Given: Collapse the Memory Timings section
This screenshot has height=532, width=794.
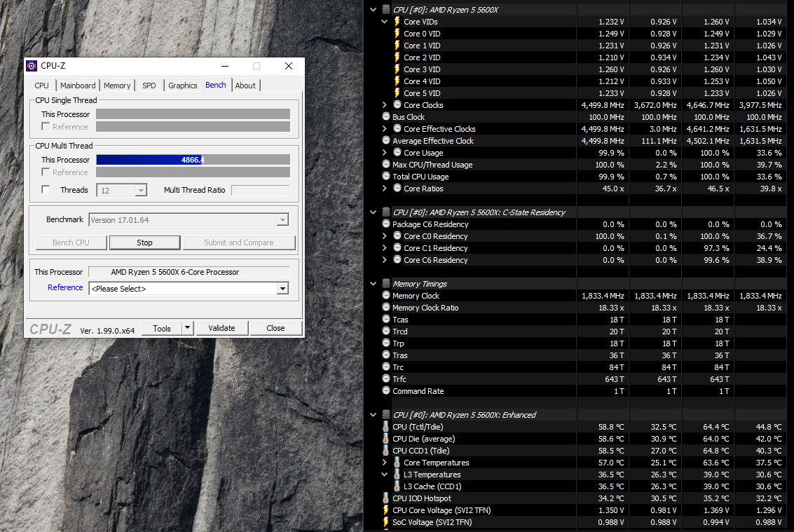Looking at the screenshot, I should pyautogui.click(x=374, y=284).
